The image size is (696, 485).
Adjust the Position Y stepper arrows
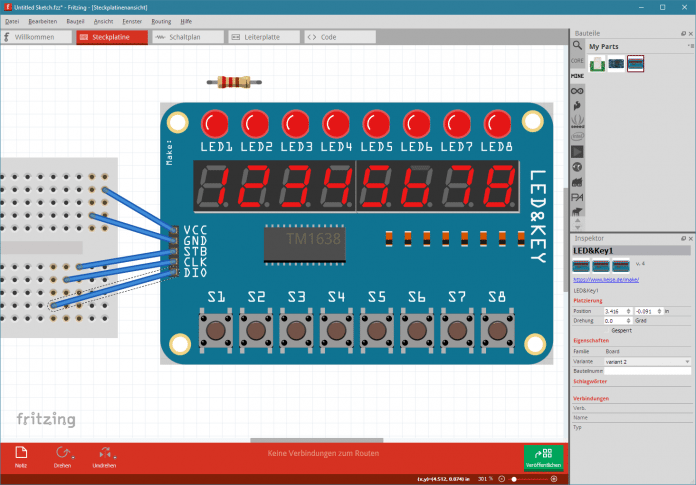[659, 311]
